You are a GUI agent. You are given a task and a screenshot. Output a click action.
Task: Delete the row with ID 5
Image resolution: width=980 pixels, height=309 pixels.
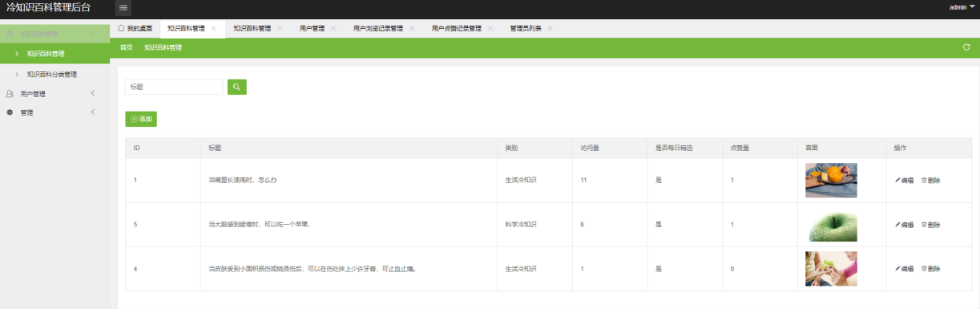tap(931, 225)
